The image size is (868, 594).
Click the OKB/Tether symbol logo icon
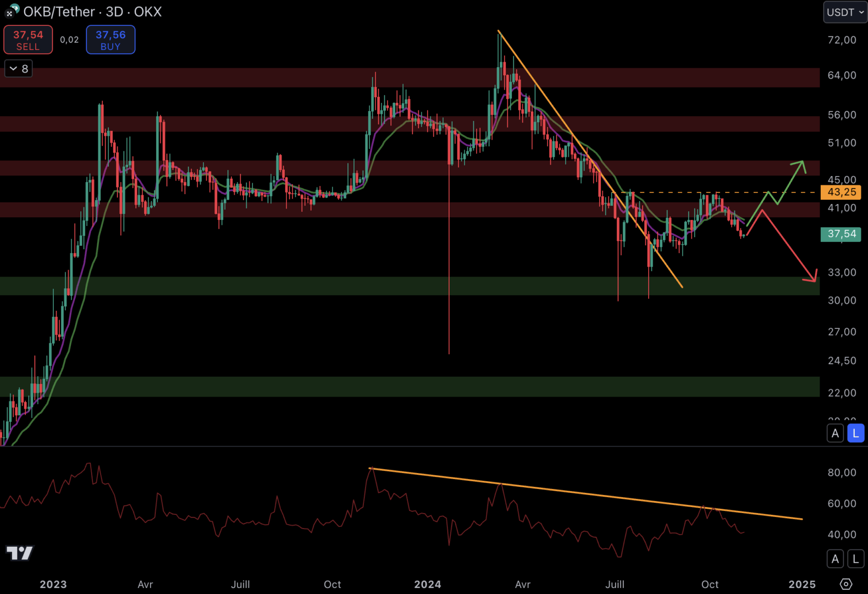(x=12, y=10)
